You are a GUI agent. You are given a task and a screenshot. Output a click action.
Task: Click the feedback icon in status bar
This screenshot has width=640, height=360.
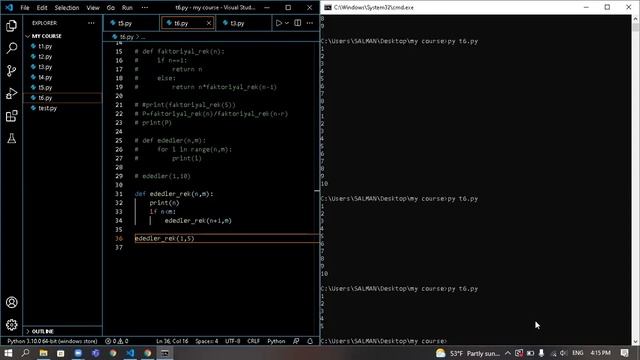tap(296, 341)
